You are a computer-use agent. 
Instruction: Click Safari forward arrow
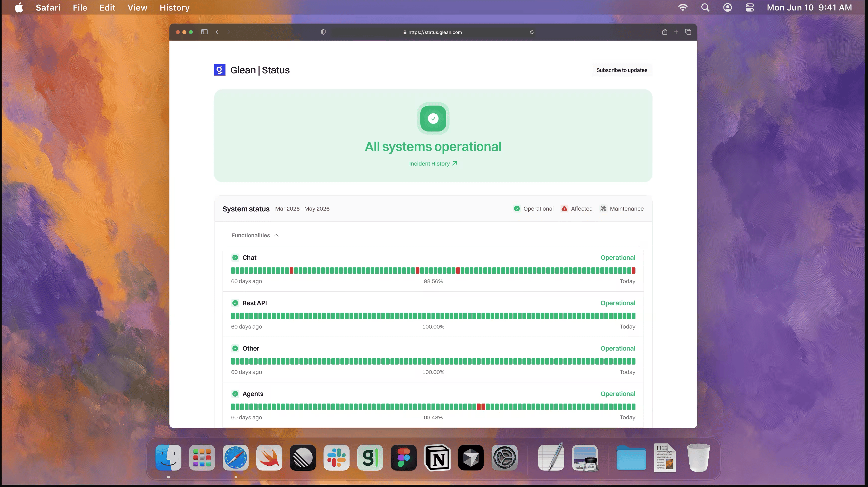[x=229, y=32]
